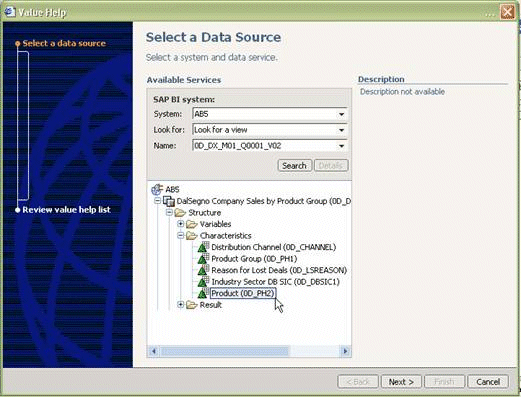Select 'Industry Sector DB SIC (0D_DBSIC1)' row
The height and width of the screenshot is (397, 521).
pos(275,282)
